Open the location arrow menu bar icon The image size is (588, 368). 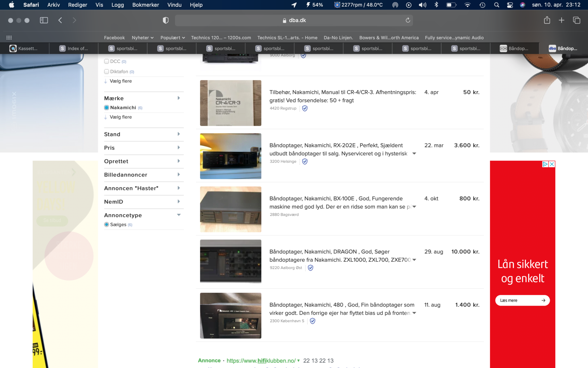294,5
